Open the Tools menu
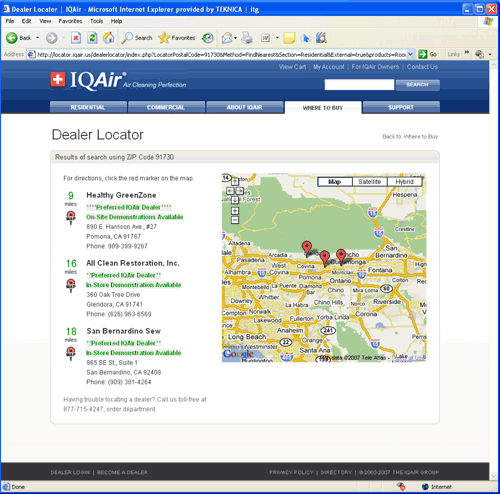500x494 pixels. coord(96,21)
